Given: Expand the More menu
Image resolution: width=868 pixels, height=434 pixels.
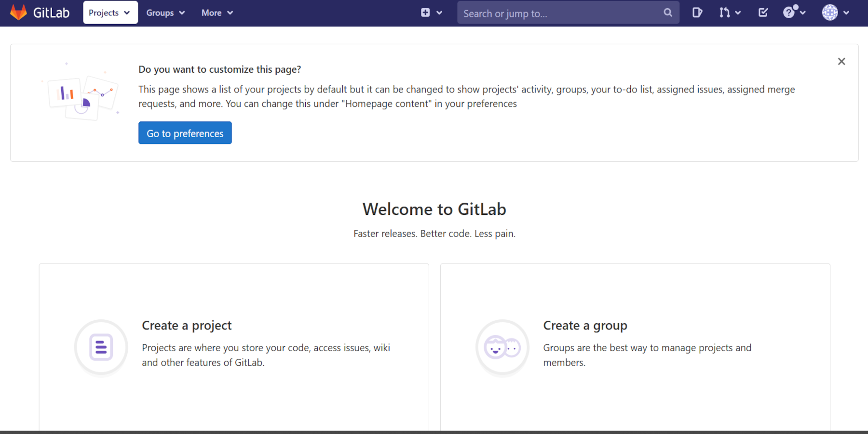Looking at the screenshot, I should [x=217, y=13].
